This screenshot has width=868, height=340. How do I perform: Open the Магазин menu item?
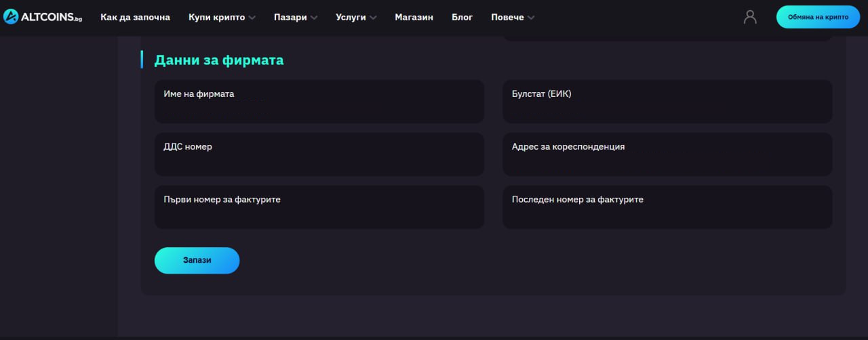(x=414, y=17)
